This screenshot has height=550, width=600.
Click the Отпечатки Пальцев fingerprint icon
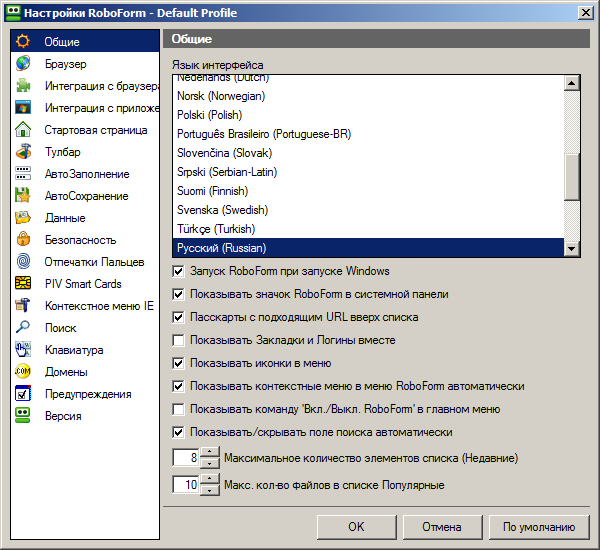(23, 262)
